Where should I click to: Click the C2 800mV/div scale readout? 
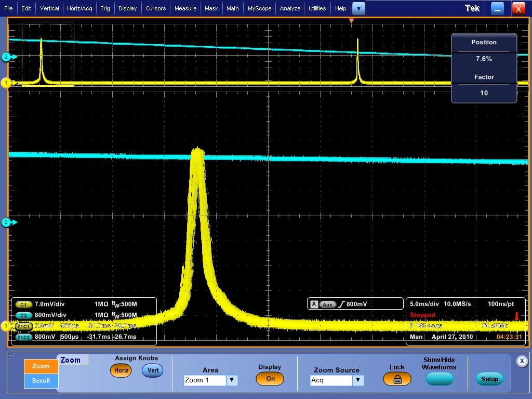click(x=50, y=315)
